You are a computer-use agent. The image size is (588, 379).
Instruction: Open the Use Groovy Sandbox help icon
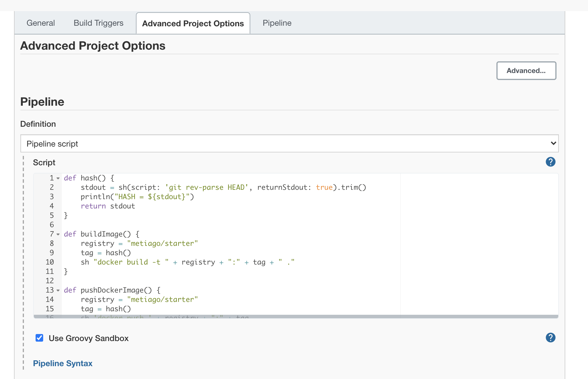tap(550, 338)
